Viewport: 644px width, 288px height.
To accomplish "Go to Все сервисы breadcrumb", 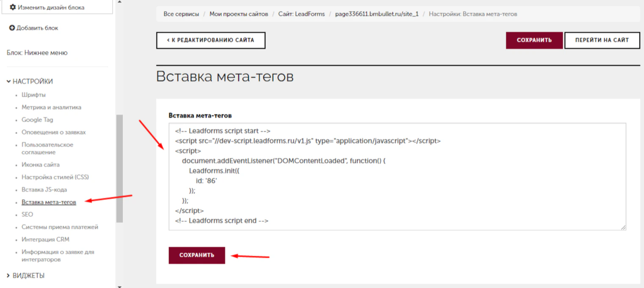I will pyautogui.click(x=181, y=14).
